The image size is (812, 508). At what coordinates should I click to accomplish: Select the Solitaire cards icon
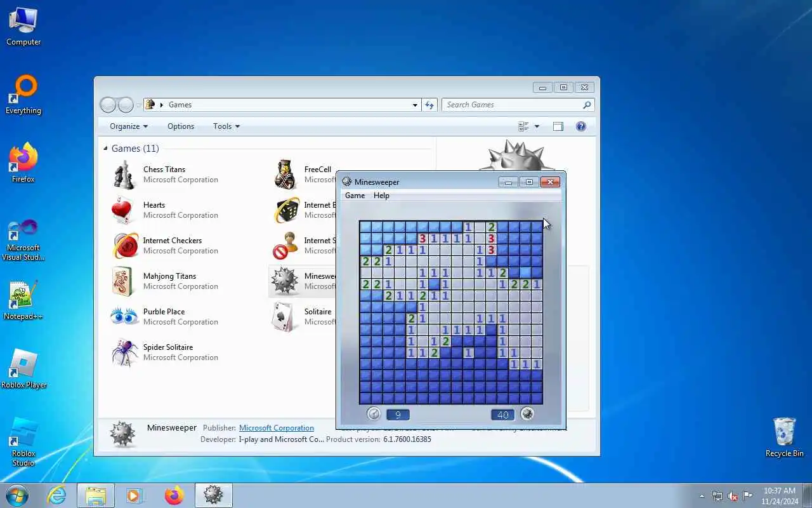click(x=284, y=316)
